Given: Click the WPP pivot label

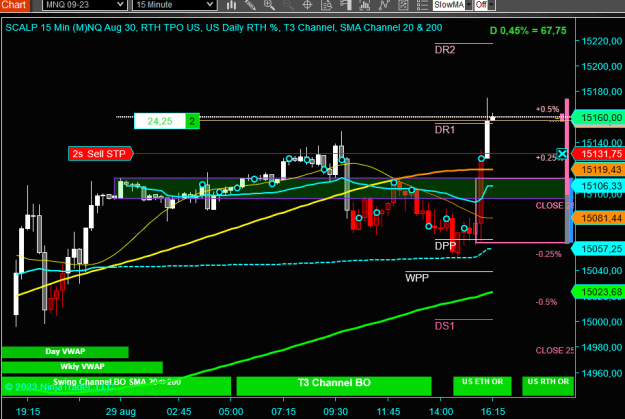Looking at the screenshot, I should point(417,278).
